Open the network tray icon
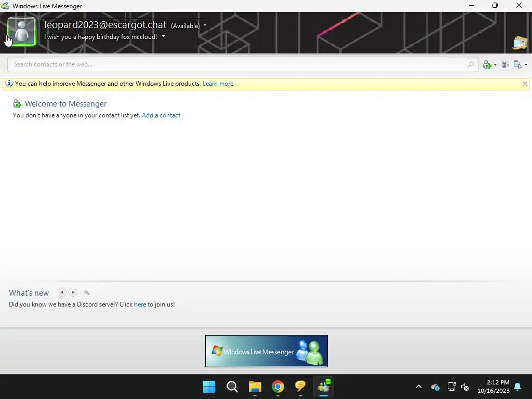The height and width of the screenshot is (399, 532). point(451,387)
